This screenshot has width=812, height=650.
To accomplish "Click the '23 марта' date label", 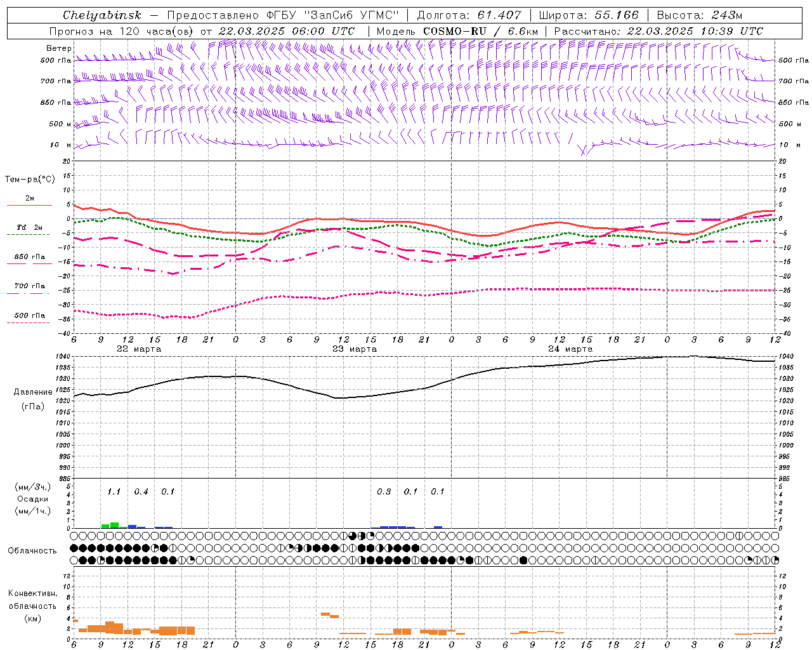I will click(355, 349).
